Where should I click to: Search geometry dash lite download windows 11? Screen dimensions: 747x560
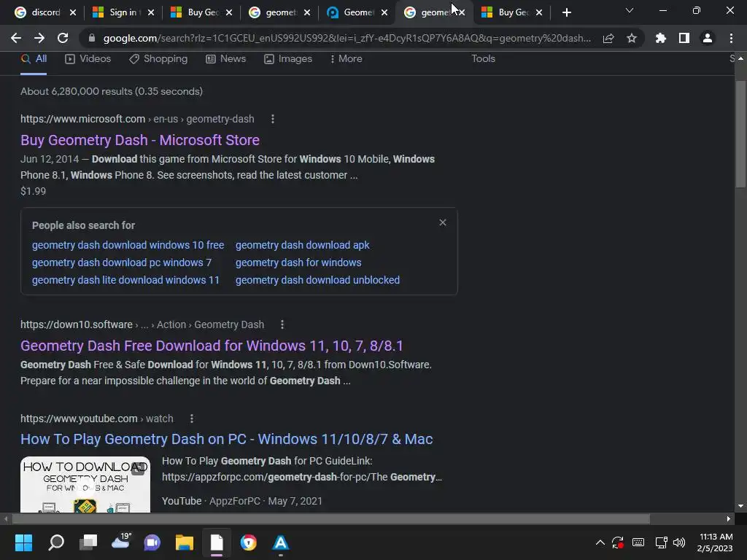click(x=125, y=280)
